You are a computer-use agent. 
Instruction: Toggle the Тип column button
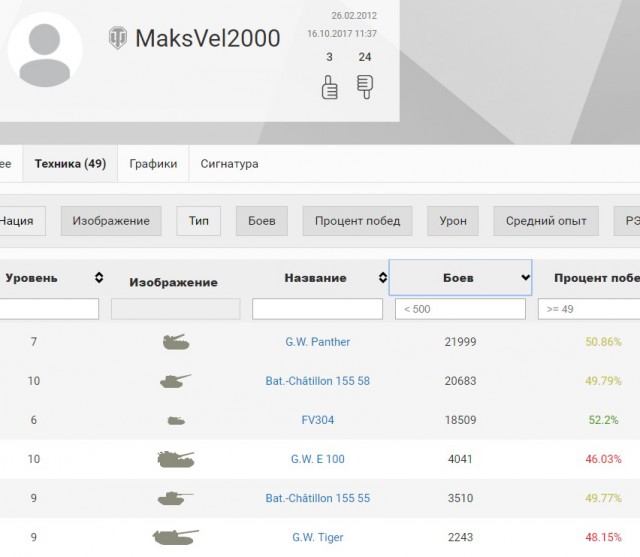tap(198, 221)
